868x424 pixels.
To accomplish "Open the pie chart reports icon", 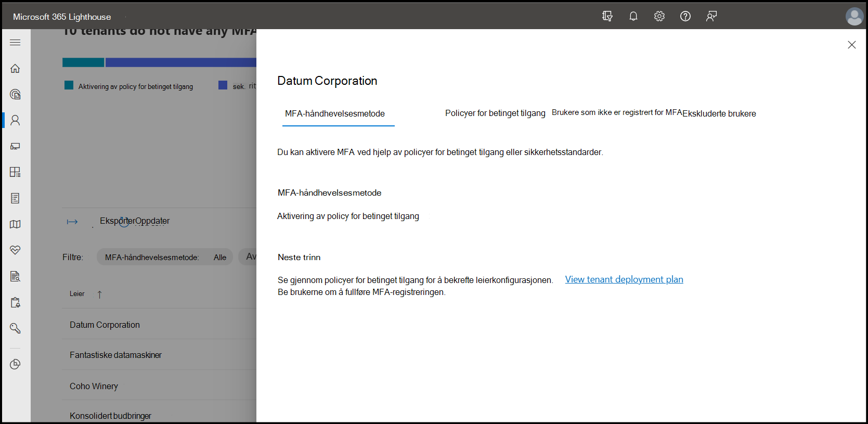I will 15,364.
